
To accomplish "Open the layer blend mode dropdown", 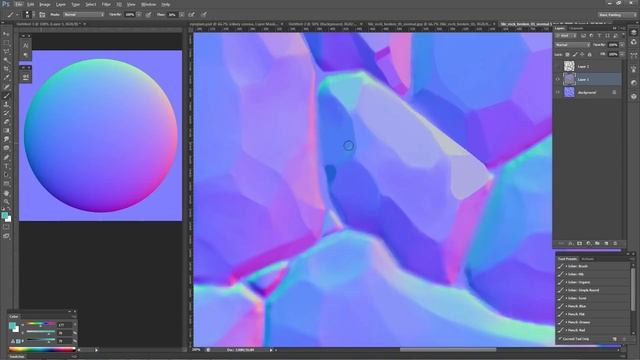I will [x=572, y=45].
